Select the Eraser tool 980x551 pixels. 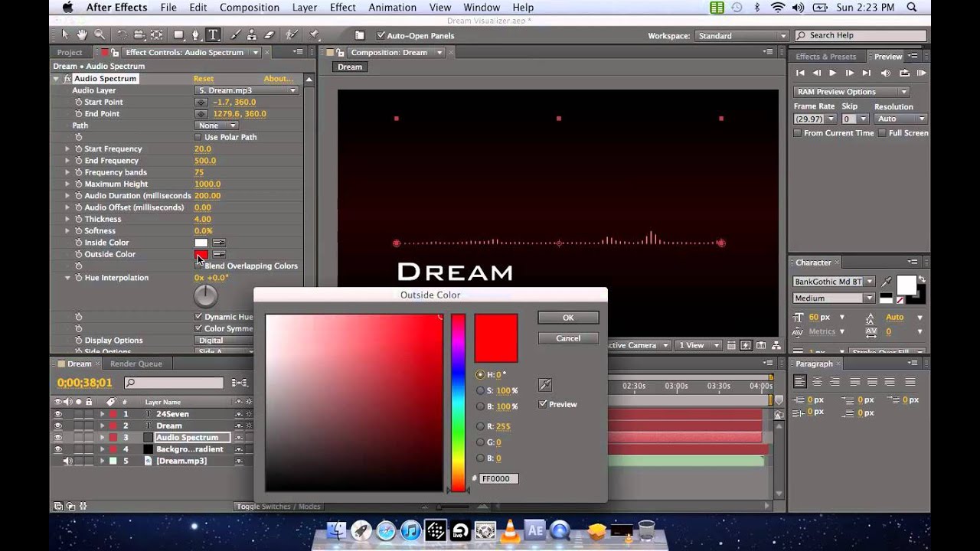click(269, 35)
